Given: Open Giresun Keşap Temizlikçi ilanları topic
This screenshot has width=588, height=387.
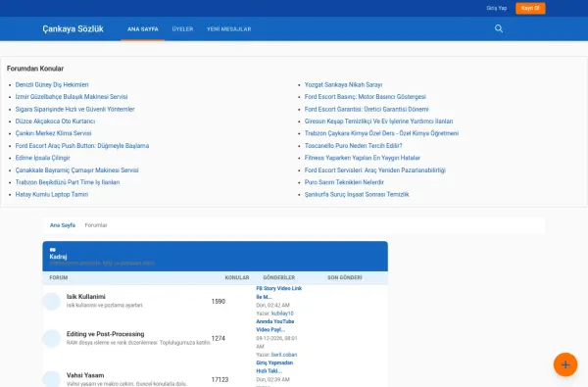Looking at the screenshot, I should tap(378, 121).
